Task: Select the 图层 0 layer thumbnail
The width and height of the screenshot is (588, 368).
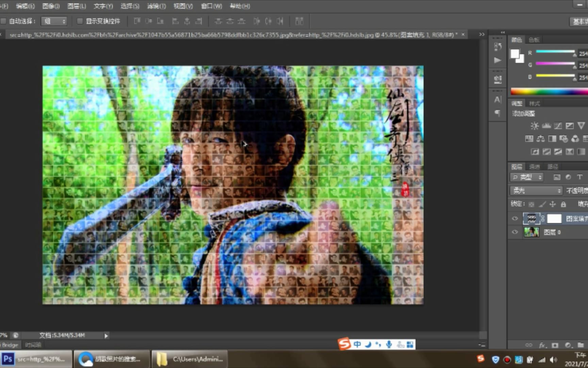Action: (x=531, y=232)
